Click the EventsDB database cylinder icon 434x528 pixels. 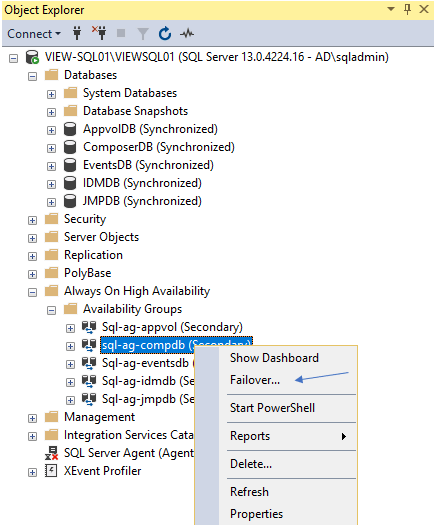pos(70,165)
